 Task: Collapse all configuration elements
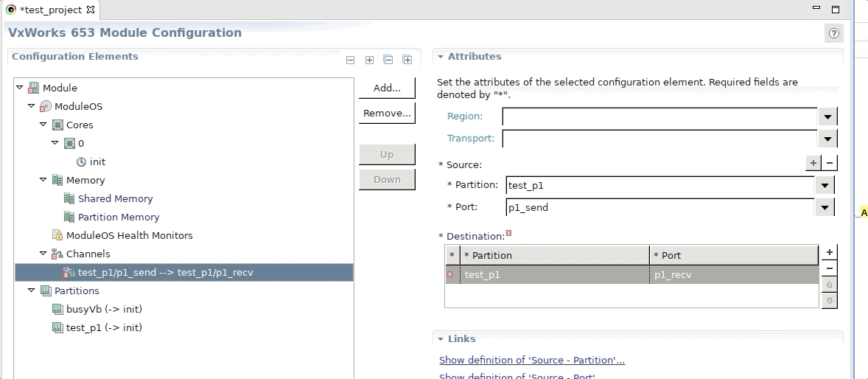388,59
